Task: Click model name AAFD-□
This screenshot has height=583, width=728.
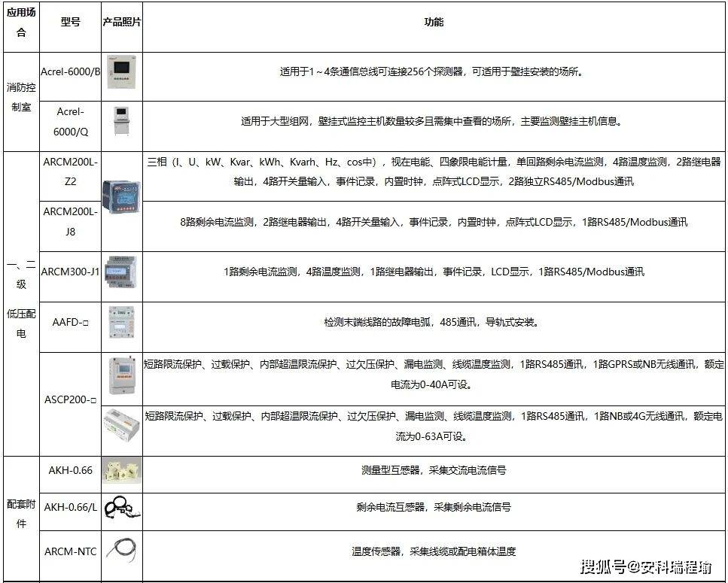Action: (71, 322)
